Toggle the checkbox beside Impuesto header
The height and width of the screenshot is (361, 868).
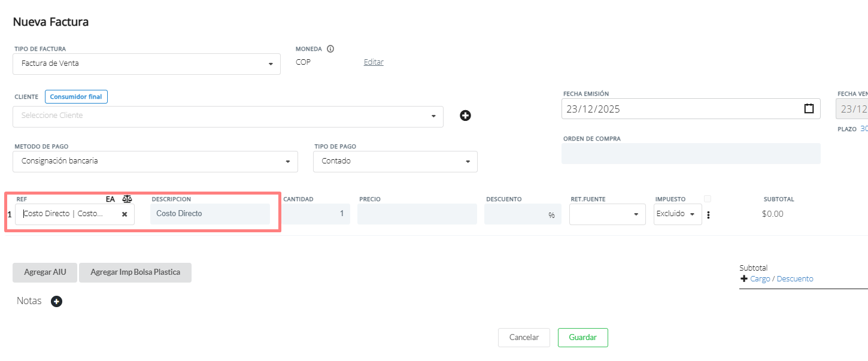(x=708, y=199)
